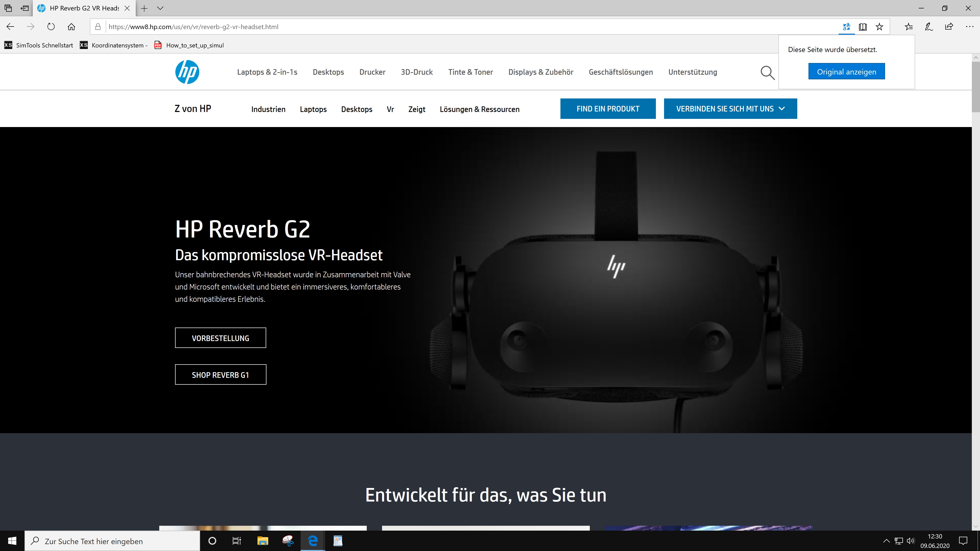
Task: Open File Explorer from taskbar
Action: tap(263, 541)
